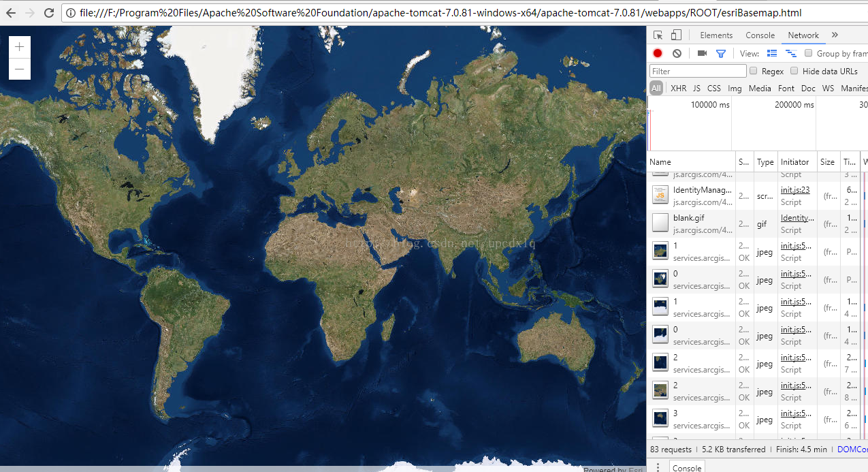Toggle the network filter funnel icon
This screenshot has width=868, height=472.
(x=721, y=53)
